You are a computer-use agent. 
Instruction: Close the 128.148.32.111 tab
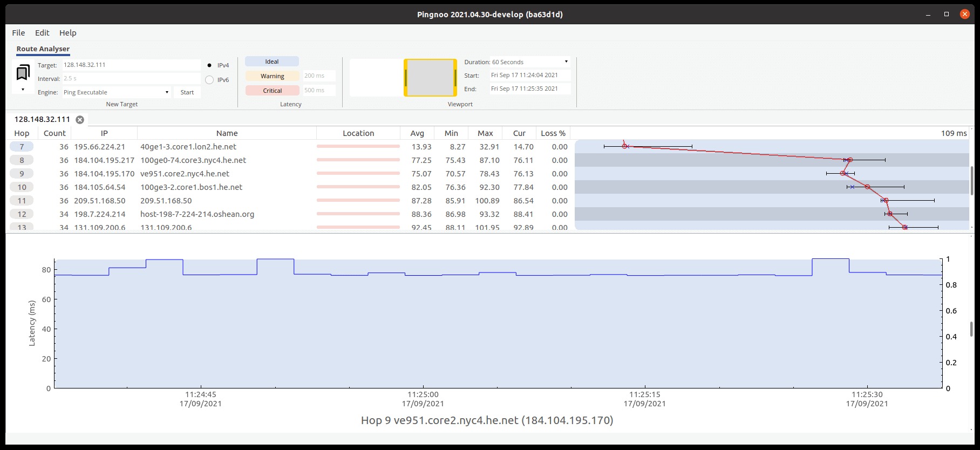(80, 120)
